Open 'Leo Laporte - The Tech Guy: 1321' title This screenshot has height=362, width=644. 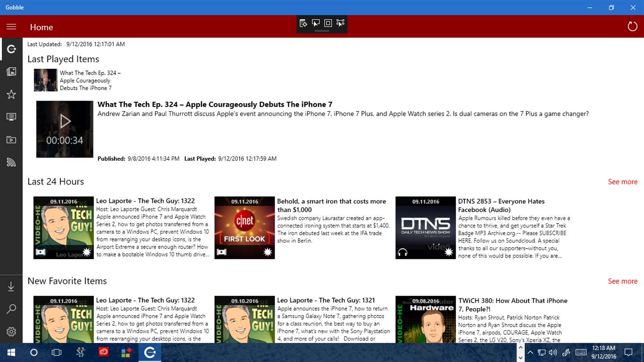(x=326, y=300)
